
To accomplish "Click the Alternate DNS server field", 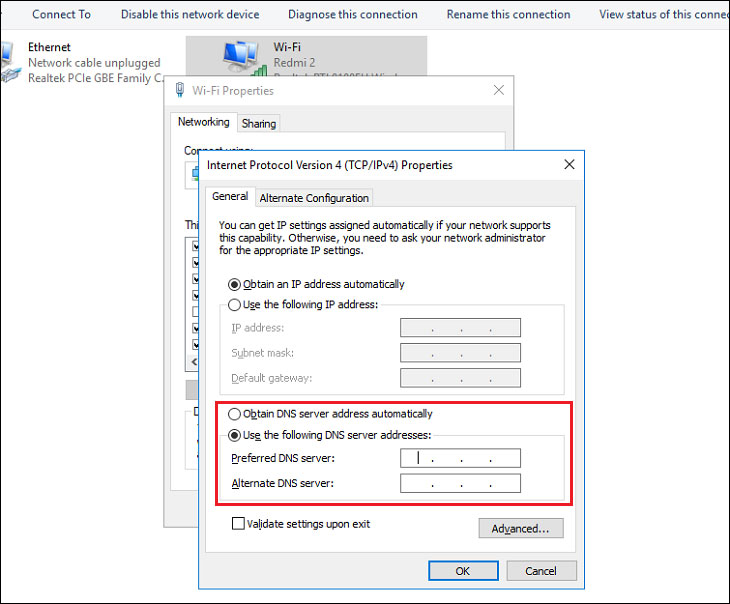I will point(460,484).
